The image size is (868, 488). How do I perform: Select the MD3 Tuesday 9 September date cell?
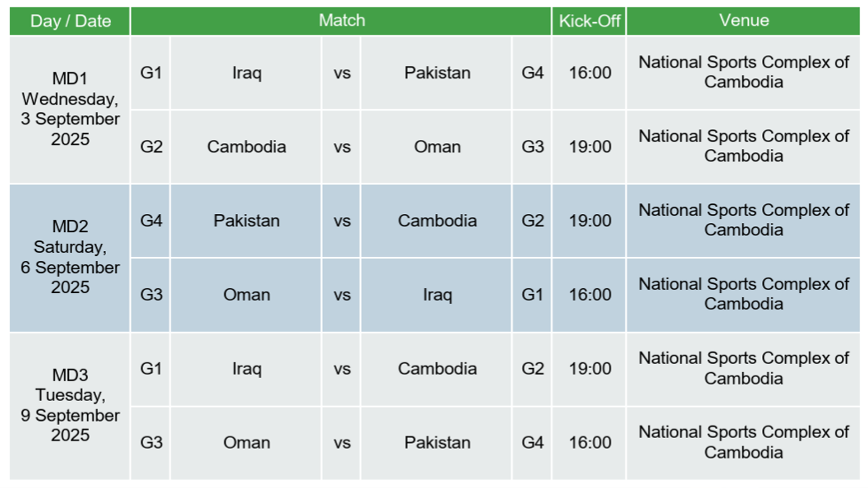70,405
